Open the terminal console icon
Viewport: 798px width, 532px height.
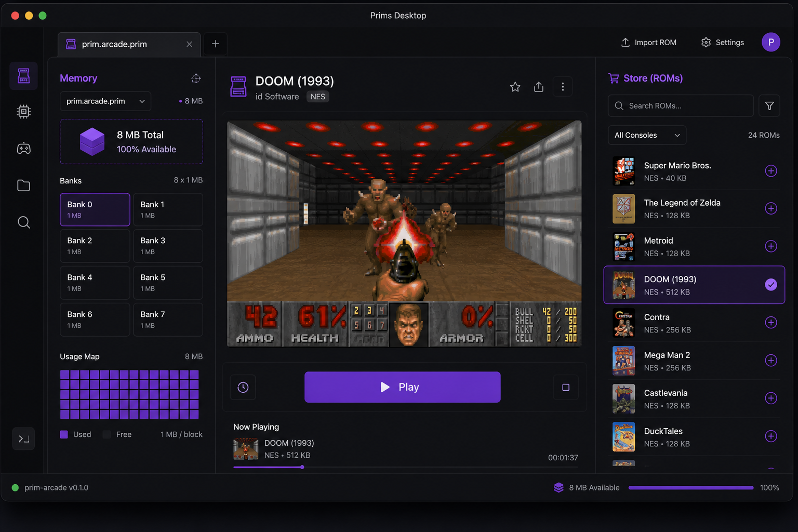coord(23,439)
